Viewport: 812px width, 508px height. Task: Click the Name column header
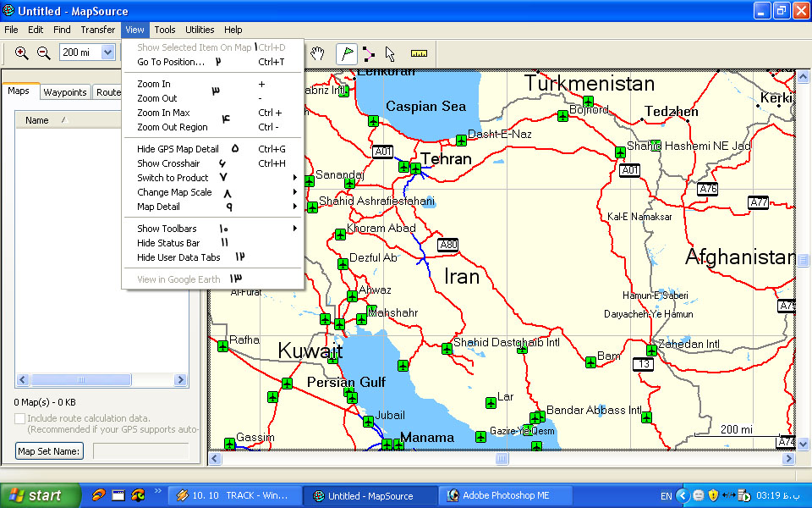coord(37,120)
